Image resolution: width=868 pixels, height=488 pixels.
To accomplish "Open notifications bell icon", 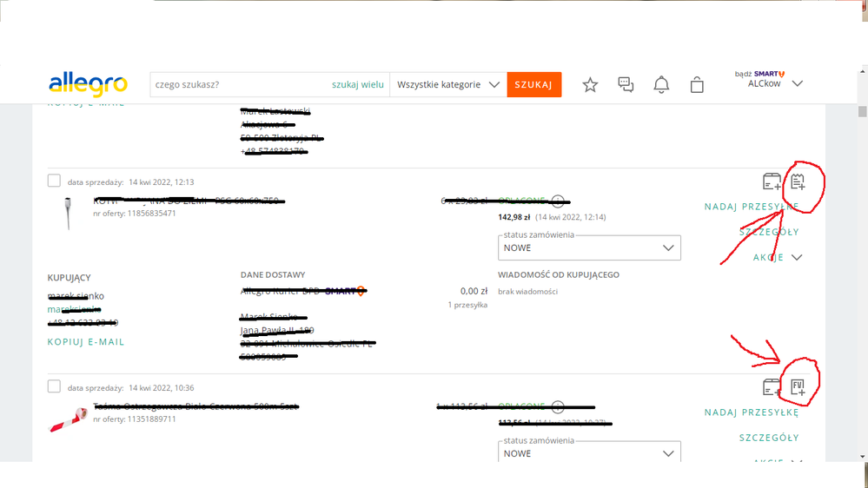I will pyautogui.click(x=661, y=84).
